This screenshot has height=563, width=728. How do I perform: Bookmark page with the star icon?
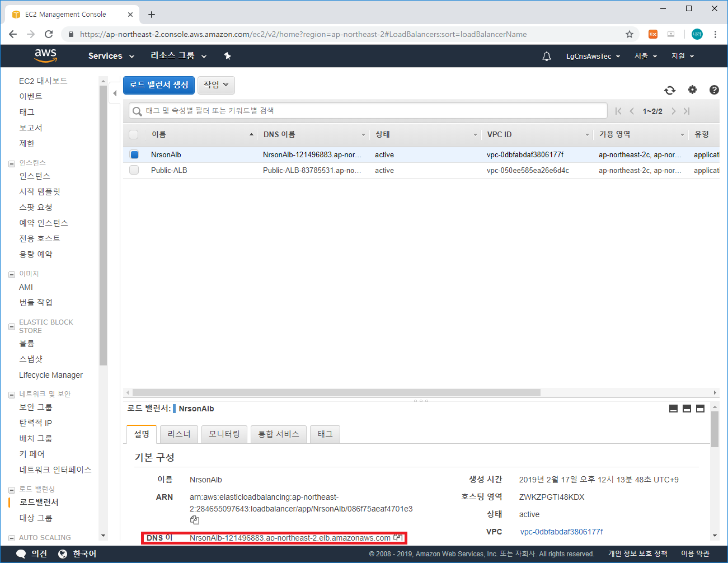point(630,34)
